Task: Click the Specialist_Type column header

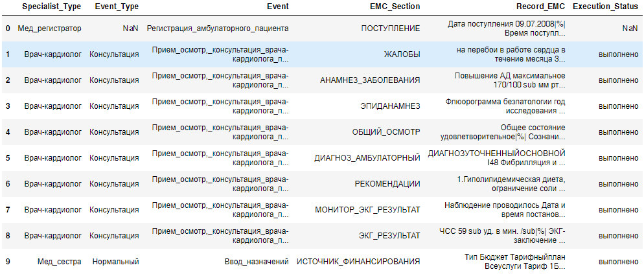Action: pyautogui.click(x=52, y=6)
